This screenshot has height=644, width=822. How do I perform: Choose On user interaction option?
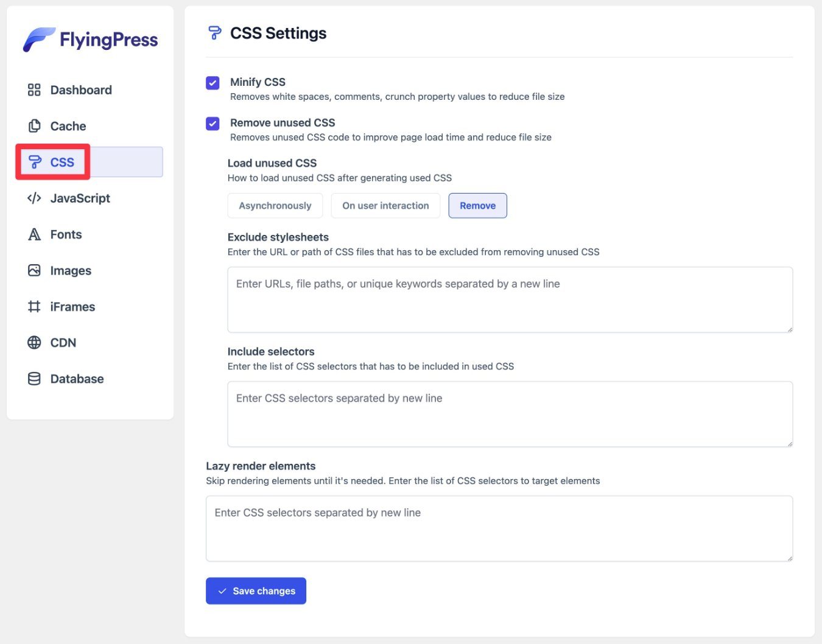pyautogui.click(x=385, y=206)
